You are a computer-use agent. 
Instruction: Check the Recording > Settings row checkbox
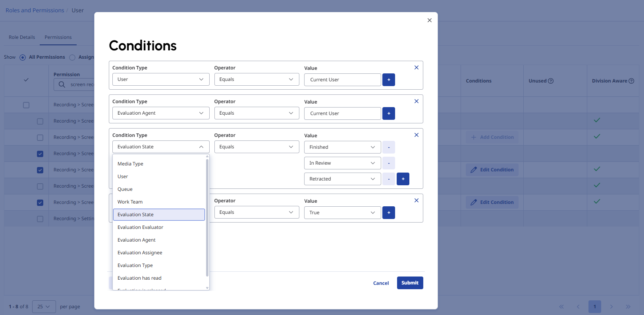tap(40, 219)
